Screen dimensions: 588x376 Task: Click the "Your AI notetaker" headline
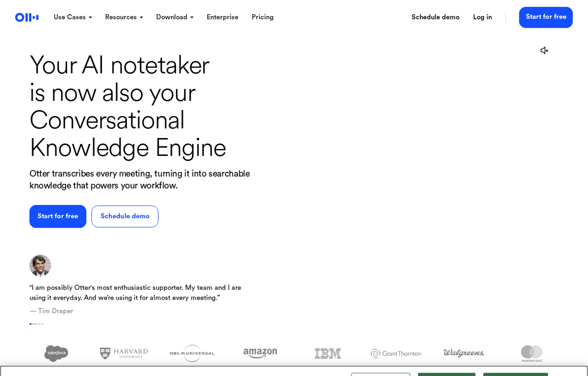tap(128, 106)
